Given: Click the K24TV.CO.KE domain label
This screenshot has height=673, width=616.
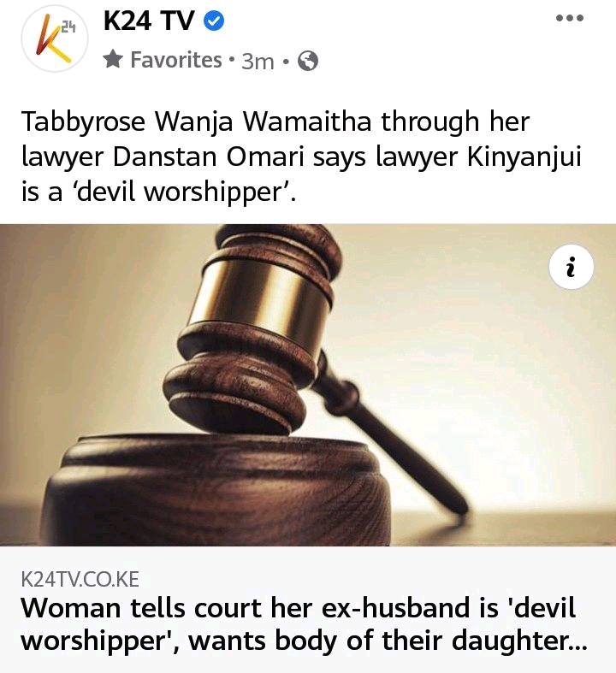Looking at the screenshot, I should tap(80, 580).
